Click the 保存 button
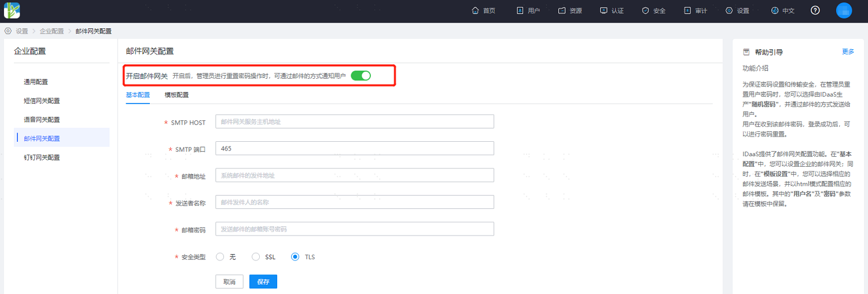Screen dimensions: 868x294 263,282
